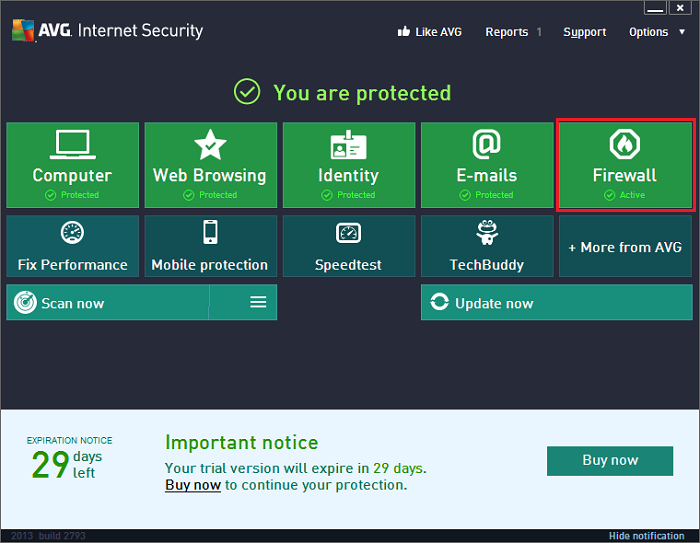The height and width of the screenshot is (543, 700).
Task: Open the Firewall flame icon tile
Action: click(625, 165)
